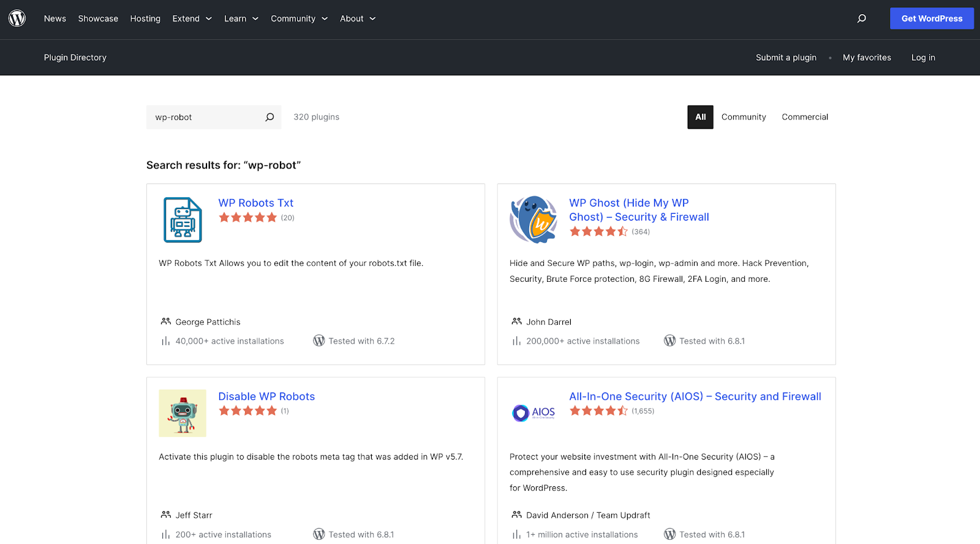Screen dimensions: 980x544
Task: Click installations bar icon beside 200+ active
Action: click(165, 535)
